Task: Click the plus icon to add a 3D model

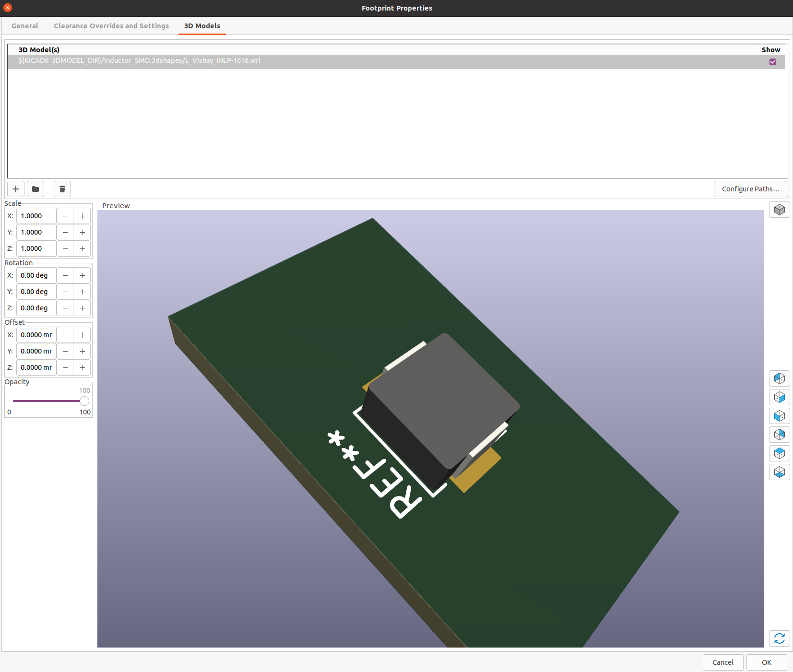Action: coord(16,189)
